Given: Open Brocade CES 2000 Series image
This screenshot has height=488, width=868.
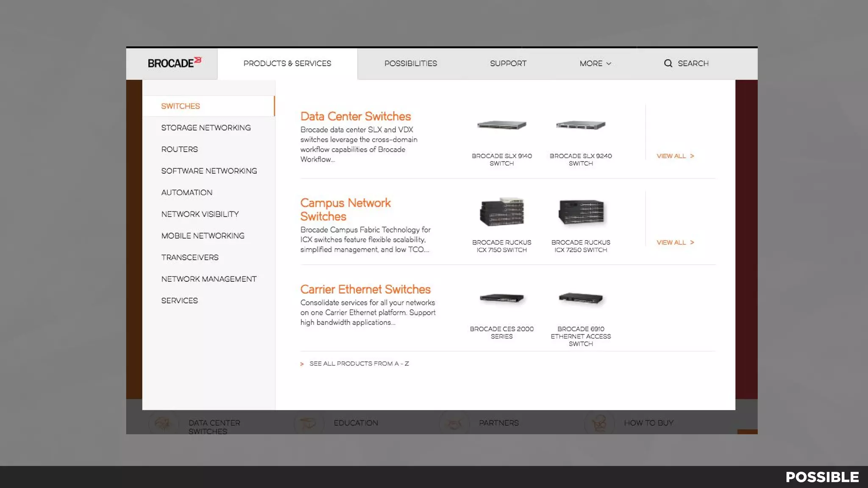Looking at the screenshot, I should [501, 298].
